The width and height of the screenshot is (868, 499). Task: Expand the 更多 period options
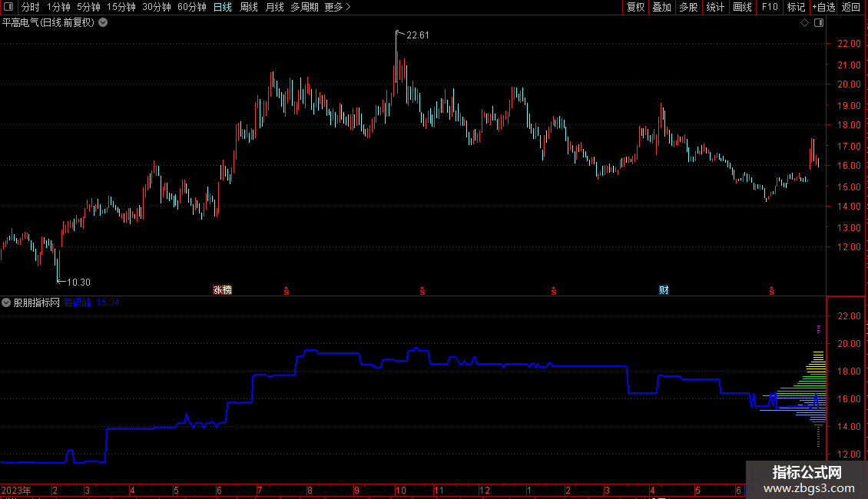click(337, 7)
